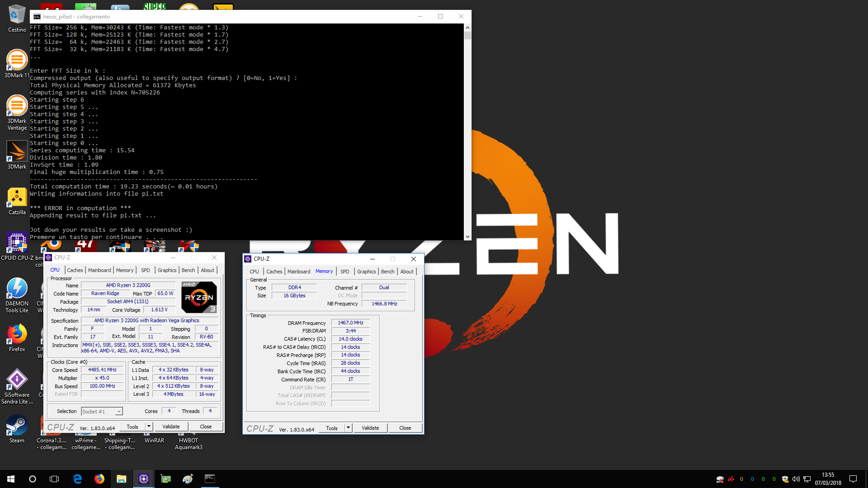
Task: Select the Corona1.3 collegamento desktop shortcut
Action: (52, 442)
